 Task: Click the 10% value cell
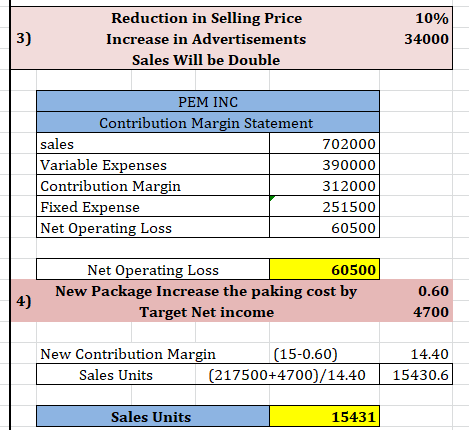432,18
